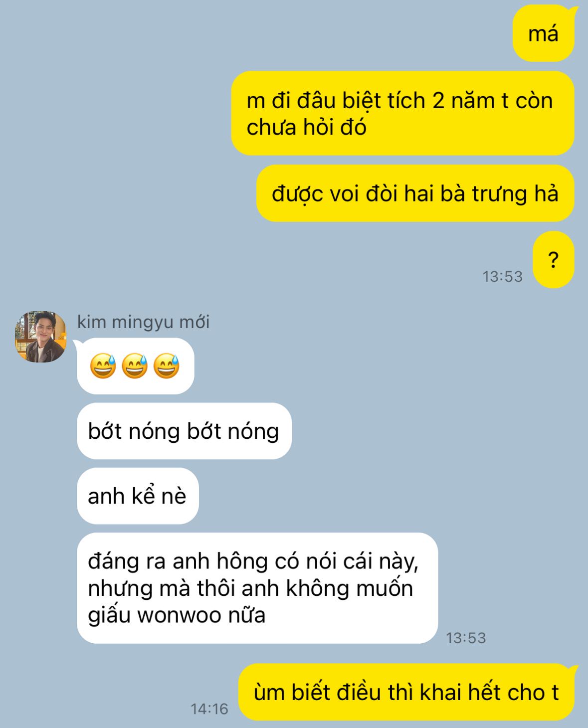Tap the middle sweat-smile emoji
588x728 pixels.
click(x=135, y=366)
